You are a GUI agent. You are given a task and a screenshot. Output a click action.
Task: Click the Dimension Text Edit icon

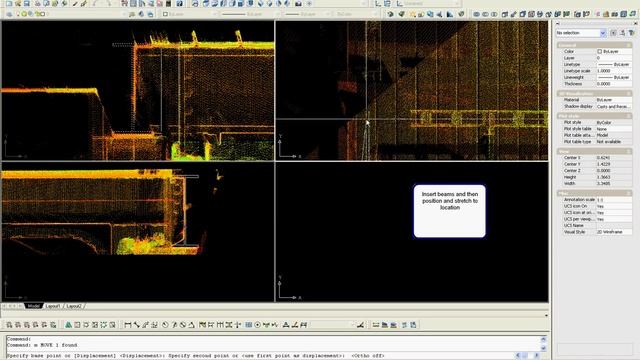[x=295, y=325]
